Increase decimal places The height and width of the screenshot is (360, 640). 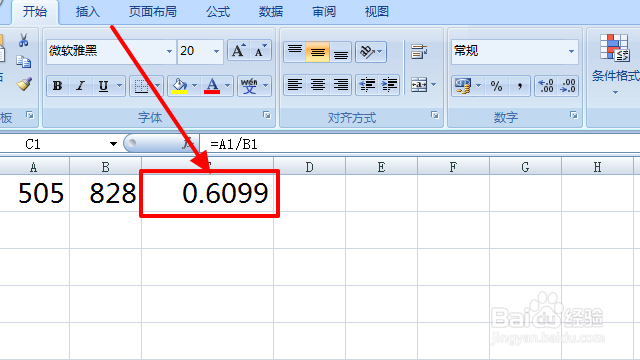tap(546, 86)
